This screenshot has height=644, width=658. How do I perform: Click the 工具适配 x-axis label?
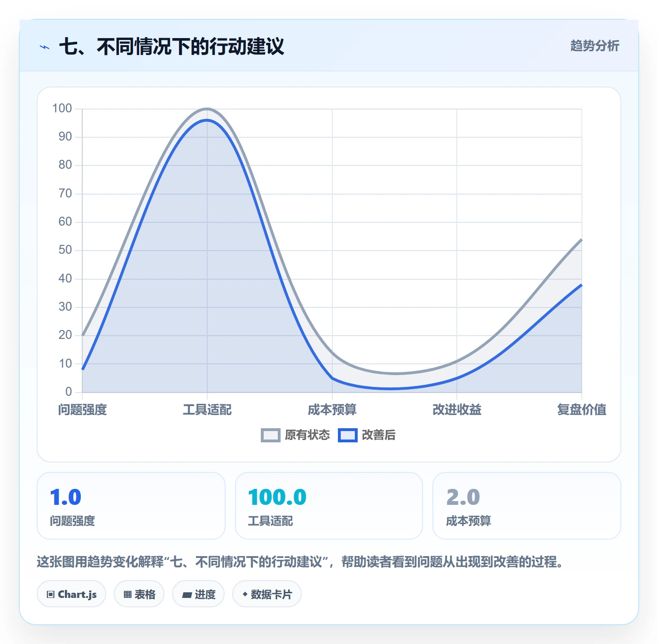[207, 410]
